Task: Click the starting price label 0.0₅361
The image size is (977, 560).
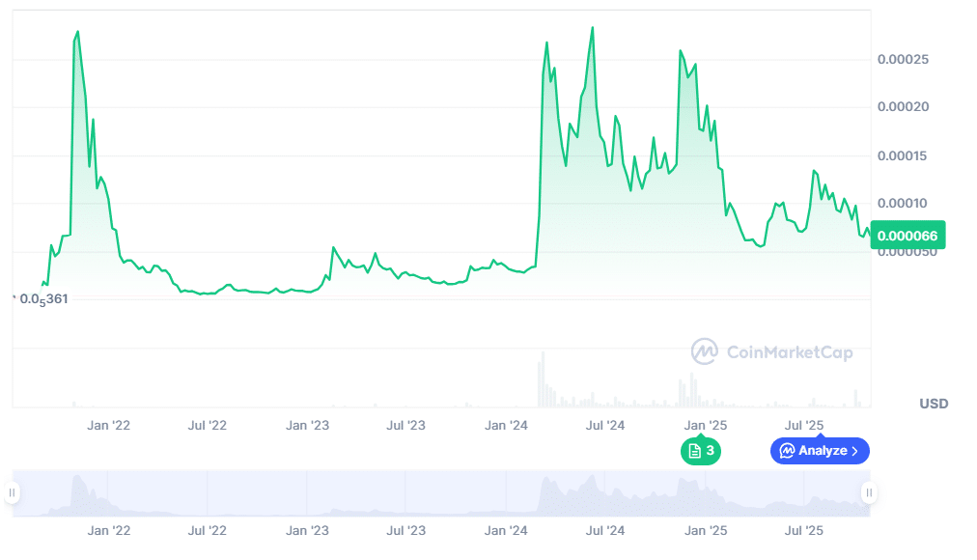Action: click(x=44, y=298)
